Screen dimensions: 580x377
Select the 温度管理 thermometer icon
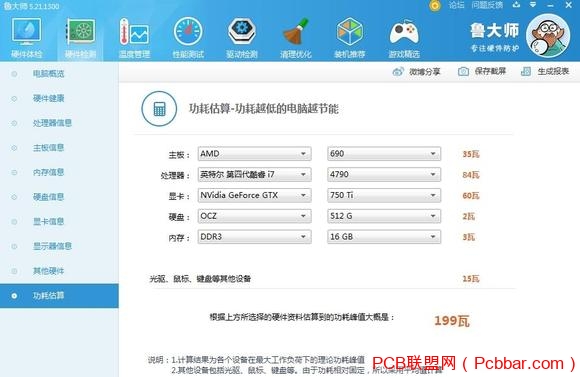(x=134, y=32)
